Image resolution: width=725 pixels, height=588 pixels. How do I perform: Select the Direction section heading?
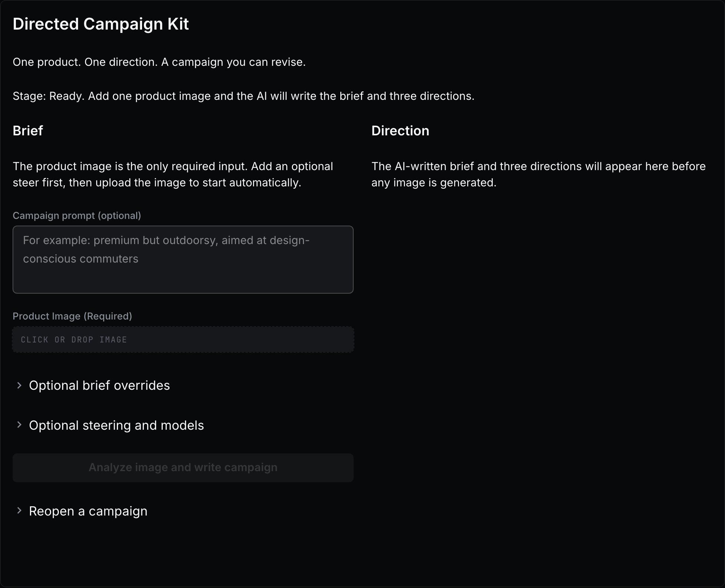click(400, 131)
